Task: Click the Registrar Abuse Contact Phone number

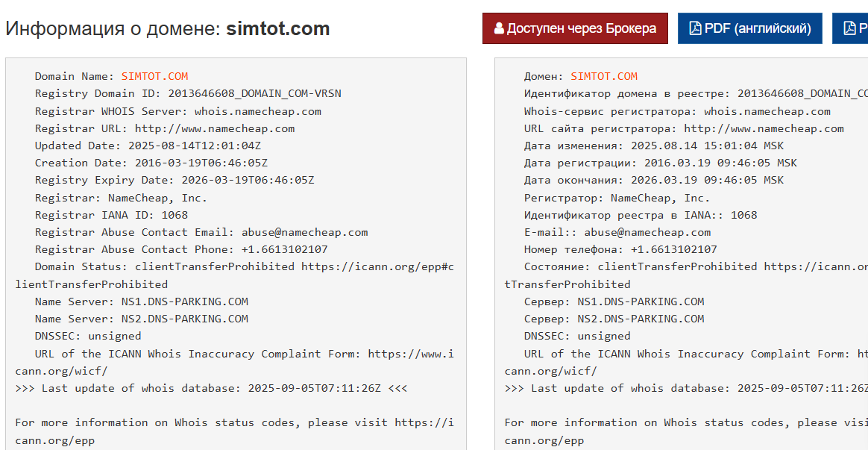Action: click(x=284, y=249)
